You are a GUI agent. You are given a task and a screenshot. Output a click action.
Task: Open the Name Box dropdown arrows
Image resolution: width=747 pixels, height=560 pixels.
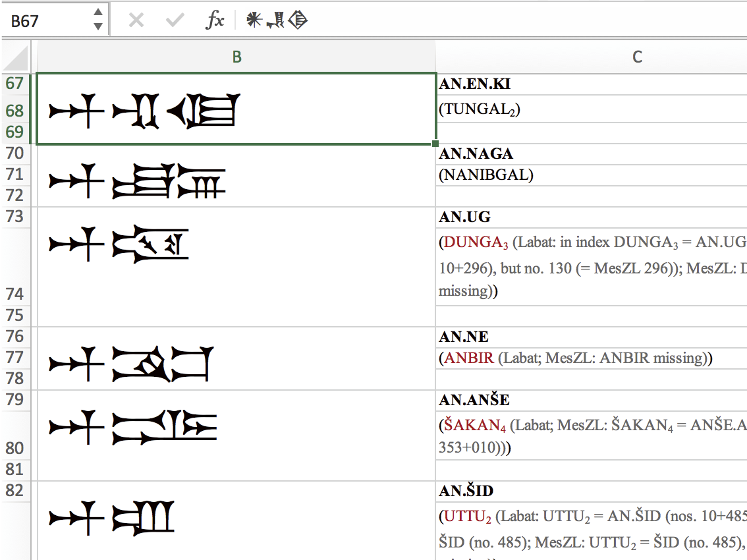coord(98,20)
